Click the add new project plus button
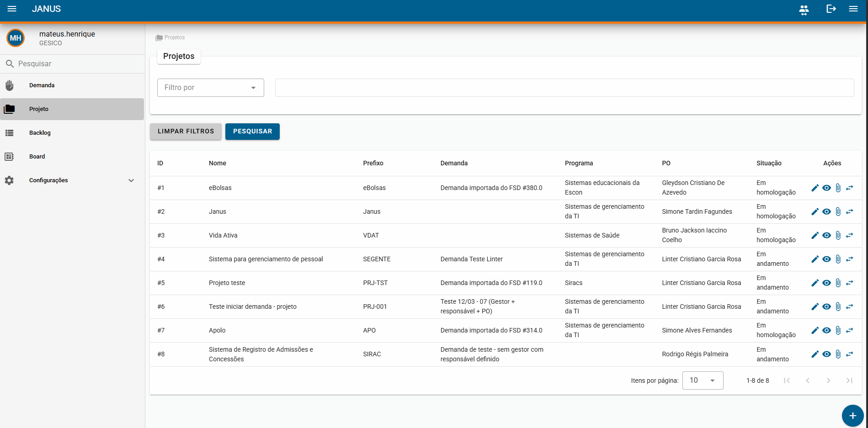 click(x=852, y=416)
